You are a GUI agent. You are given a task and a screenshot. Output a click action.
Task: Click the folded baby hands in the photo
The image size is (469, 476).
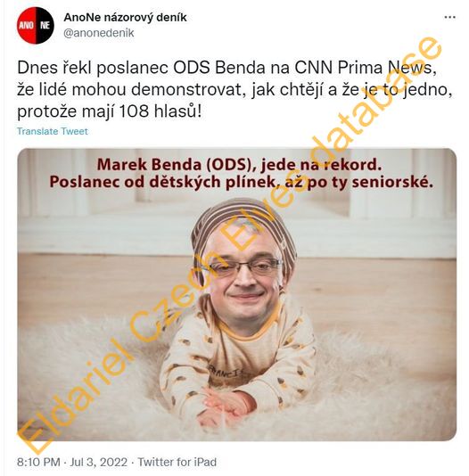(x=226, y=406)
